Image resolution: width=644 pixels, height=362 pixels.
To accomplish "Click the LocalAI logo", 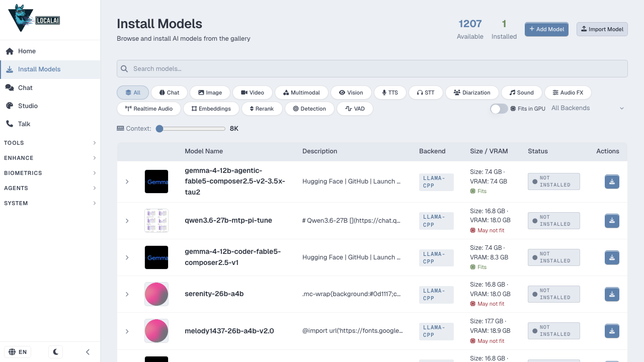I will [34, 18].
